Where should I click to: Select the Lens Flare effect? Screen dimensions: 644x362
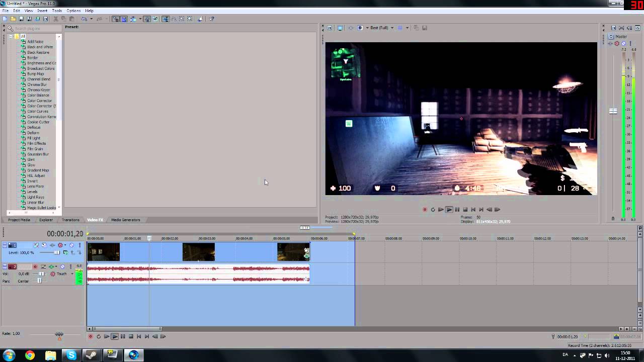[x=35, y=187]
